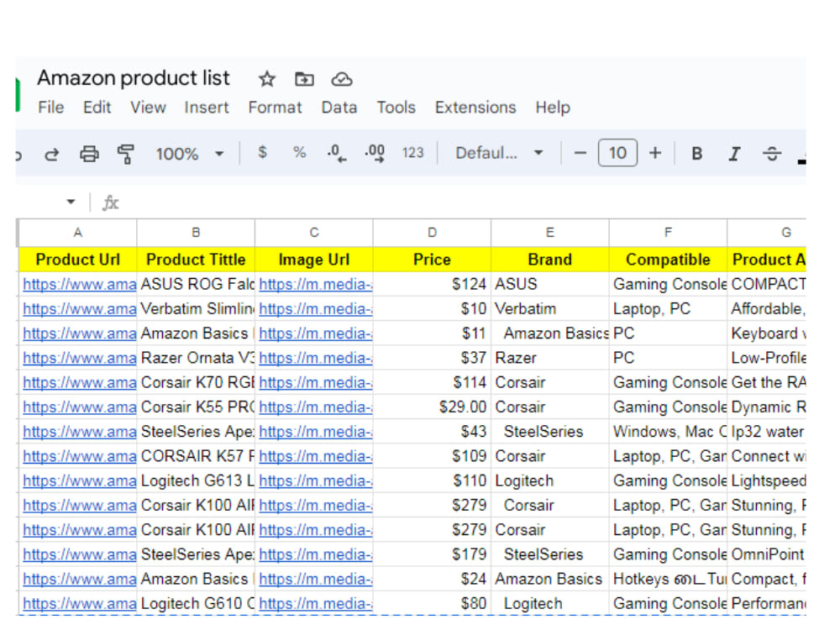
Task: Select the Razer brand cell
Action: [549, 358]
